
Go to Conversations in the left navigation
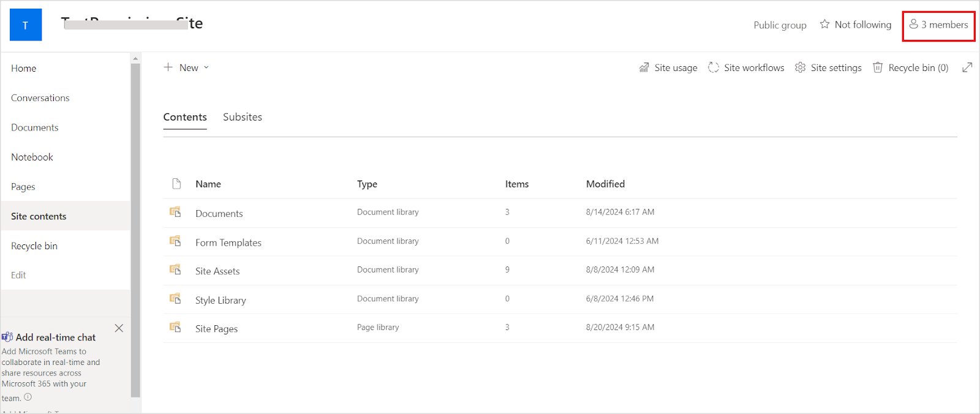pos(40,98)
